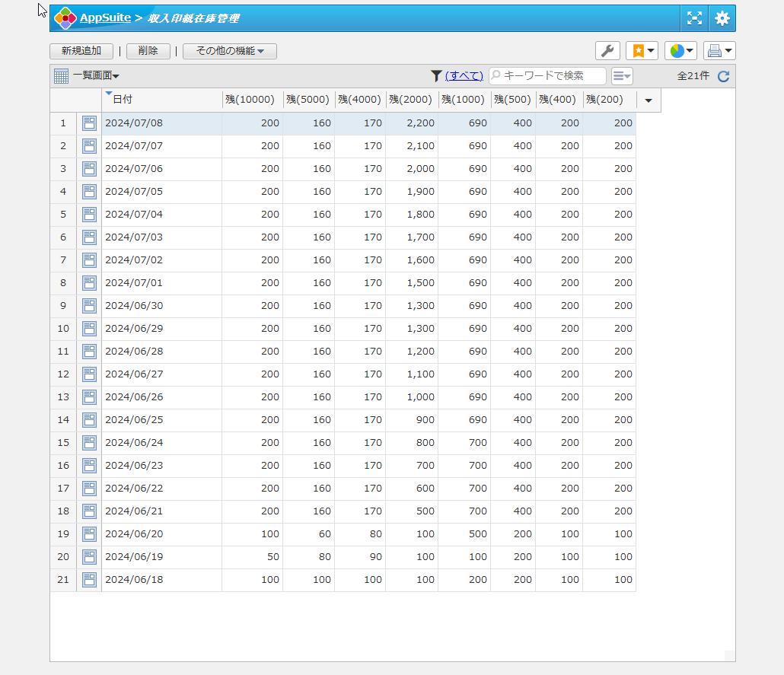Image resolution: width=784 pixels, height=675 pixels.
Task: Click the funnel filter icon
Action: click(x=436, y=76)
